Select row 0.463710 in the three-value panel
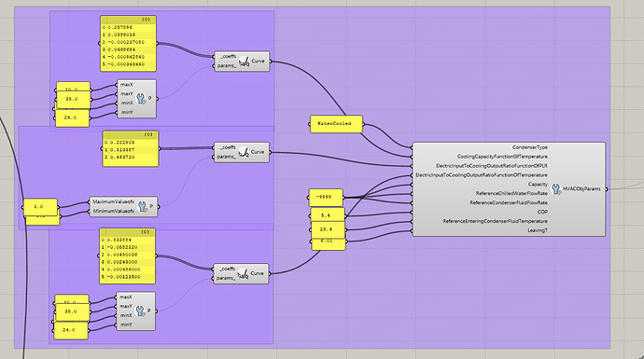The width and height of the screenshot is (644, 359). pyautogui.click(x=131, y=158)
